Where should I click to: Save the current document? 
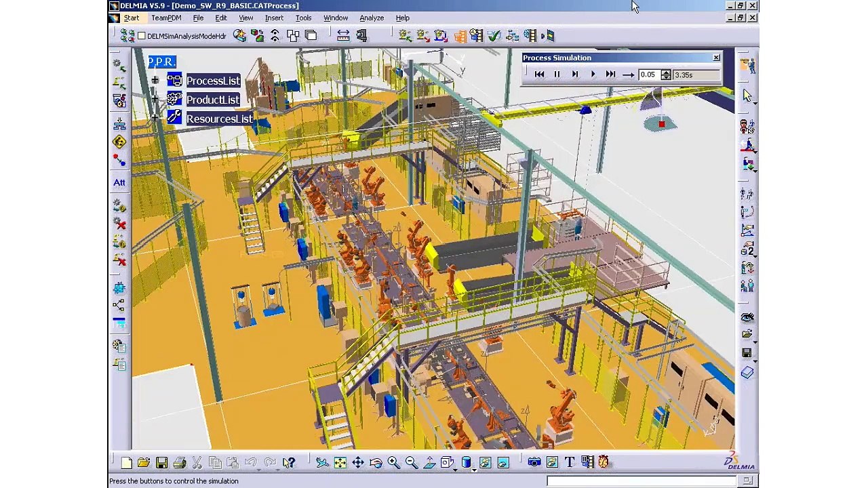[x=161, y=463]
